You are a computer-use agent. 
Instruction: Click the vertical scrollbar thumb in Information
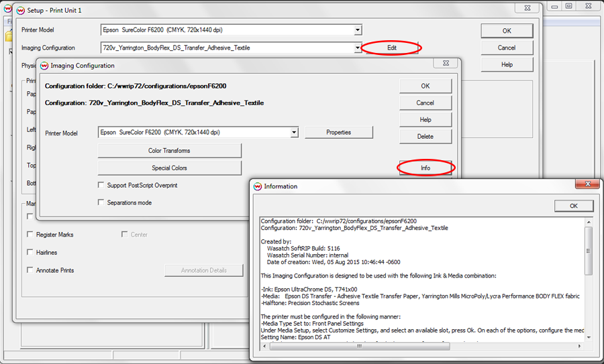pos(589,251)
